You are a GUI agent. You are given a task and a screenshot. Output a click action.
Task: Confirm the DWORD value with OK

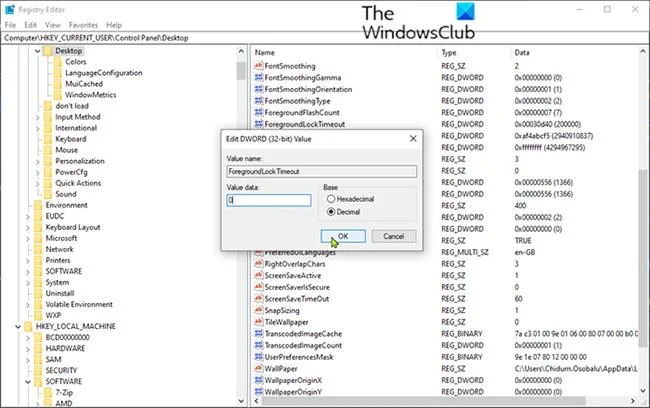pyautogui.click(x=343, y=236)
